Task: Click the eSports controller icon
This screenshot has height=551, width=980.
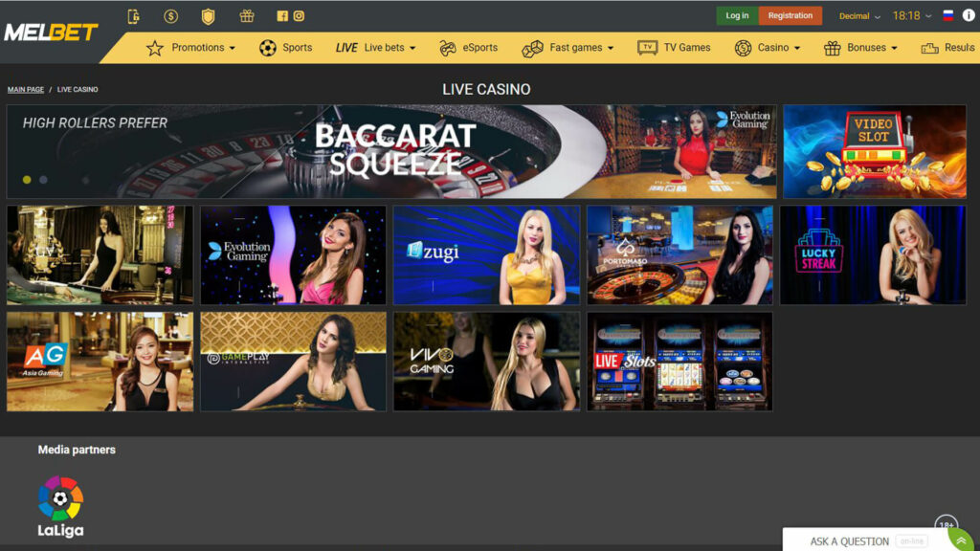Action: click(448, 48)
